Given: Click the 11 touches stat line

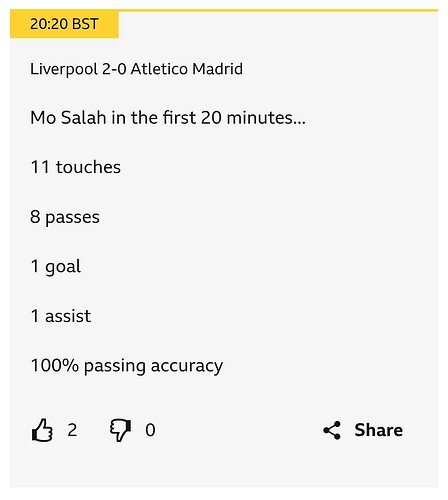Looking at the screenshot, I should tap(76, 167).
